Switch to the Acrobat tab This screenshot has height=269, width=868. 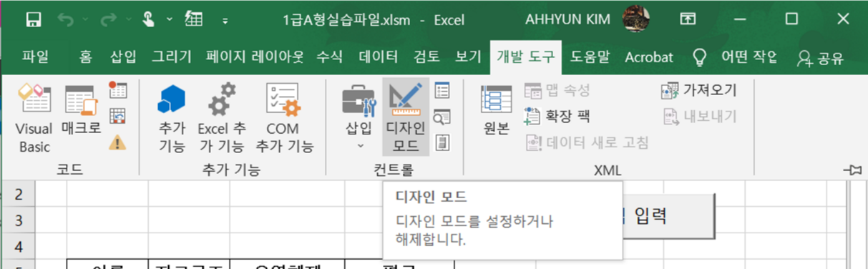(649, 57)
